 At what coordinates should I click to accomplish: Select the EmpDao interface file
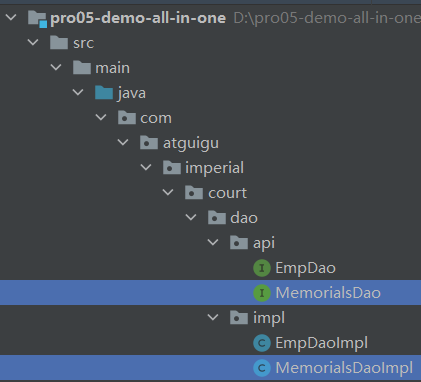[305, 268]
